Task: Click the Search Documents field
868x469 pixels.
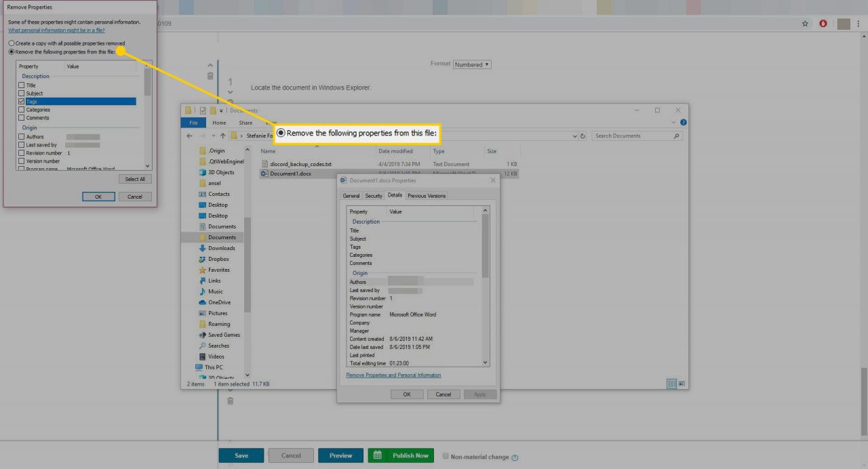Action: click(637, 136)
